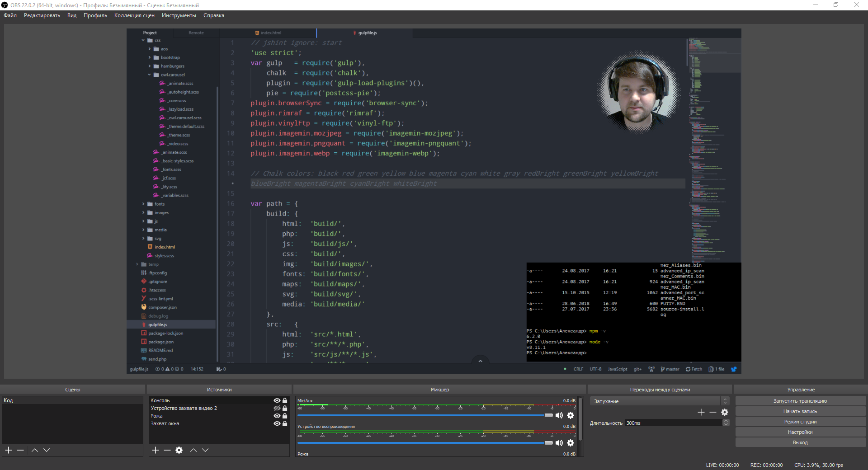This screenshot has height=470, width=868.
Task: Move selected scene down in Сцены panel
Action: pyautogui.click(x=47, y=450)
